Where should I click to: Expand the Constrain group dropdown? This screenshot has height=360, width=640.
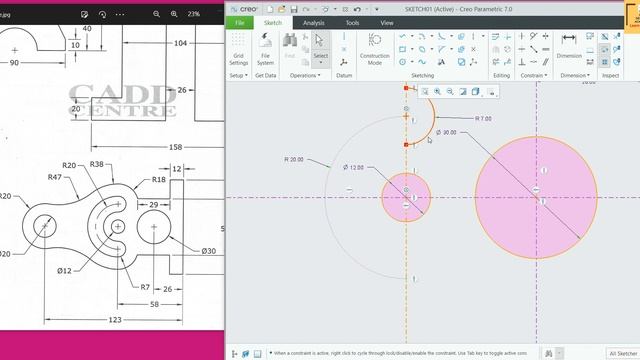point(533,76)
